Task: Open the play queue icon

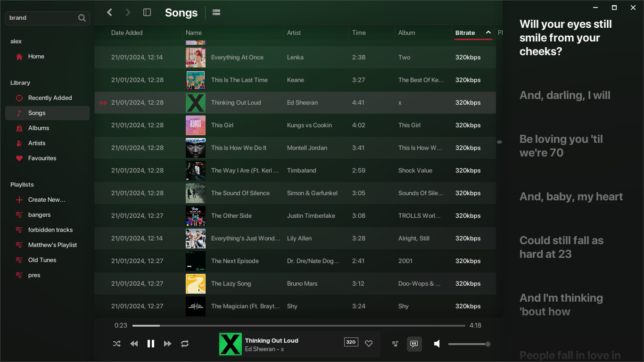Action: 395,344
